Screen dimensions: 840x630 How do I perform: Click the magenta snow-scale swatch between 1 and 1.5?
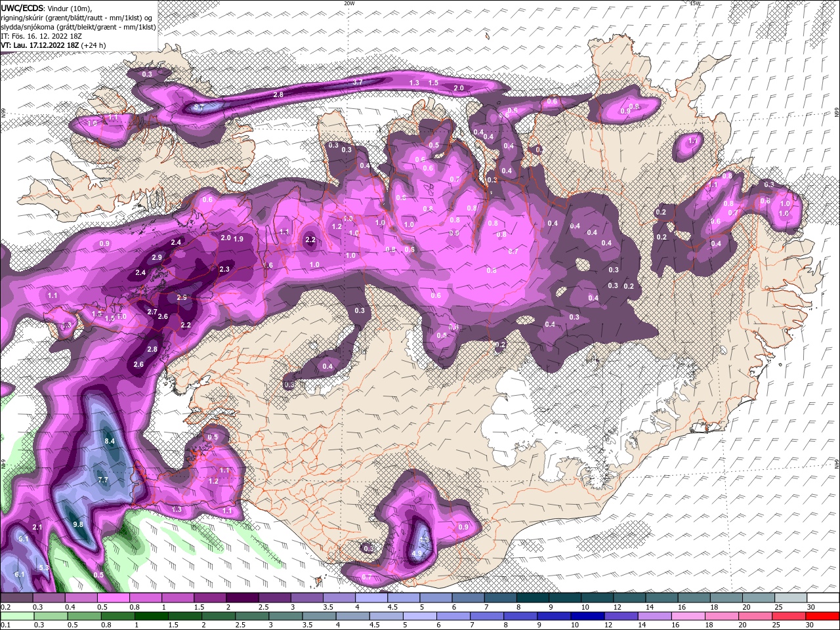point(177,598)
